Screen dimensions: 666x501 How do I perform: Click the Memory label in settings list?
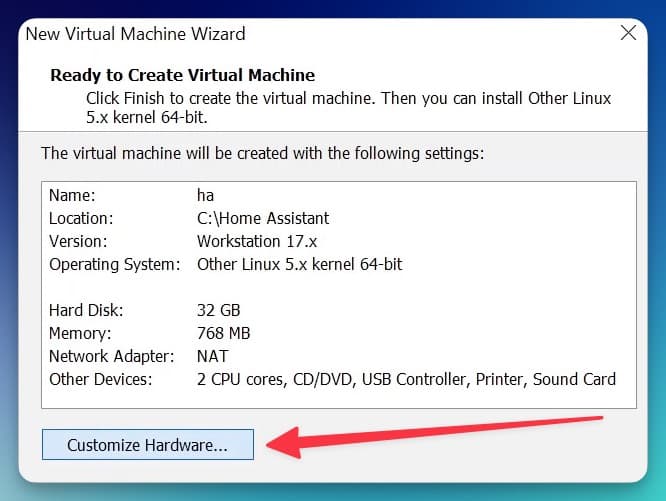[79, 333]
